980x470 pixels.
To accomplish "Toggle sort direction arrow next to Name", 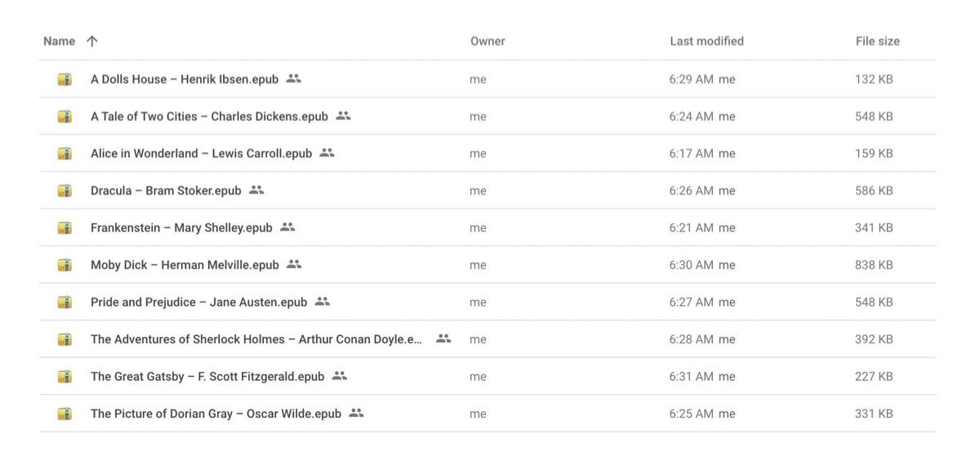I will (x=92, y=41).
